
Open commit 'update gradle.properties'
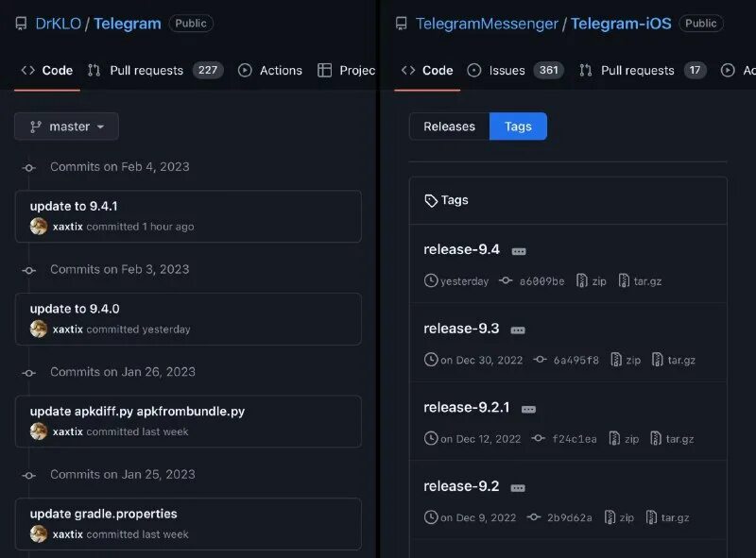[104, 515]
